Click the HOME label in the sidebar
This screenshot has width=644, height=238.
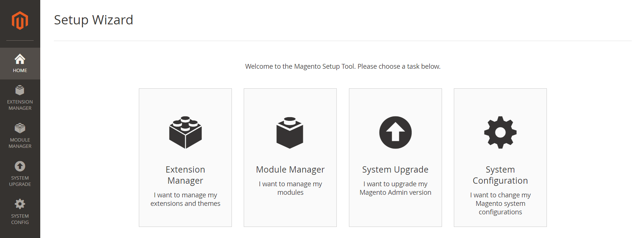pyautogui.click(x=20, y=71)
